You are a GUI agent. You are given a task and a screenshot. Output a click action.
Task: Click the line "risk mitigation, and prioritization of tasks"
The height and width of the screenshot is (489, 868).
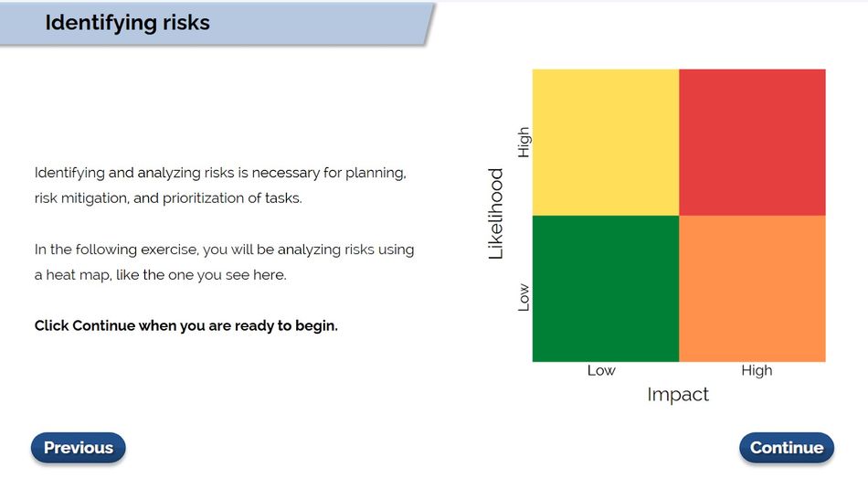coord(168,197)
